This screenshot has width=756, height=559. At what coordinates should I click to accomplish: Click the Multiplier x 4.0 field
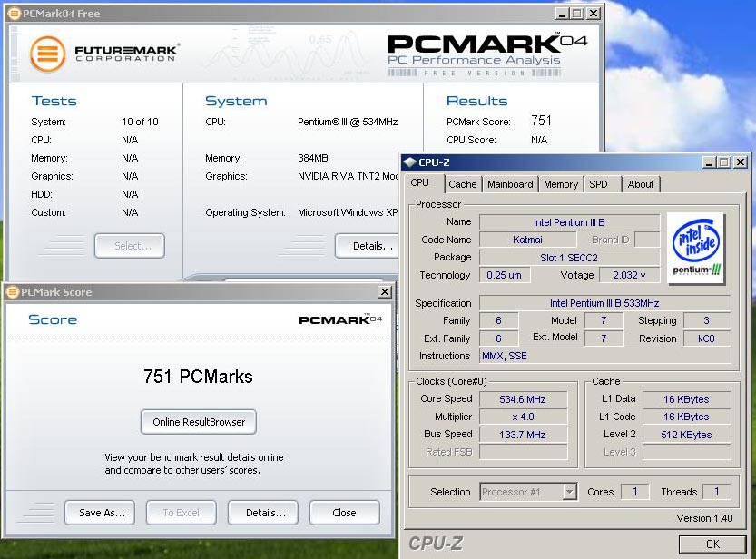point(523,417)
